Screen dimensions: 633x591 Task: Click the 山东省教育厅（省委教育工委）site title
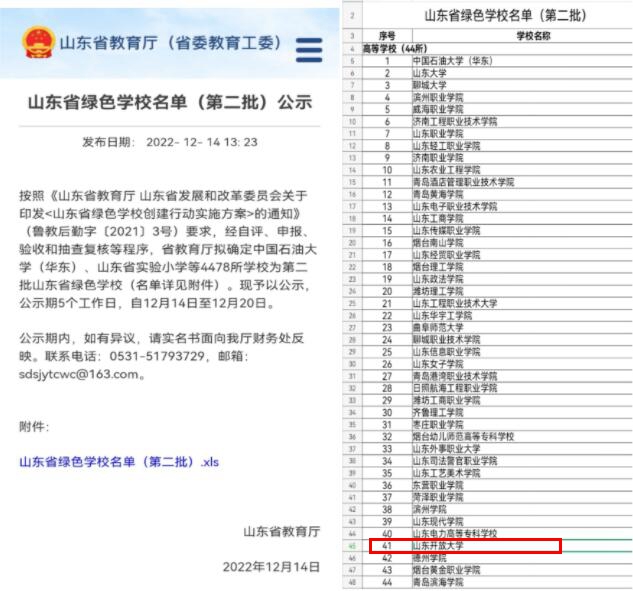170,42
